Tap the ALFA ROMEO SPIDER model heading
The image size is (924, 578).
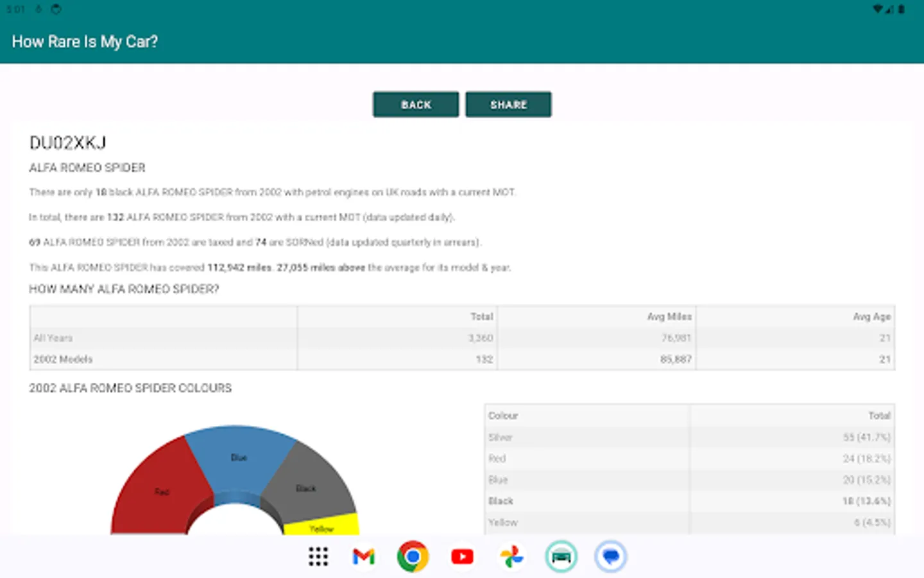coord(87,168)
